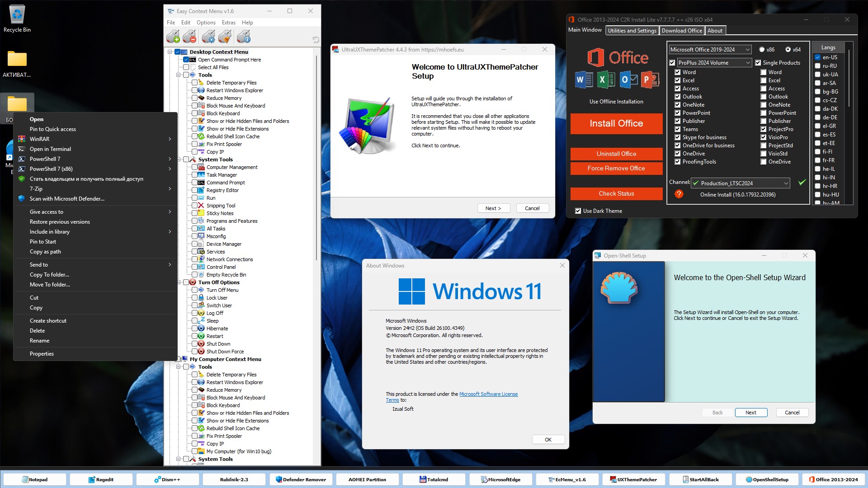The image size is (868, 488).
Task: Click the Easy Context Menu vertical scrollbar
Action: [316, 158]
